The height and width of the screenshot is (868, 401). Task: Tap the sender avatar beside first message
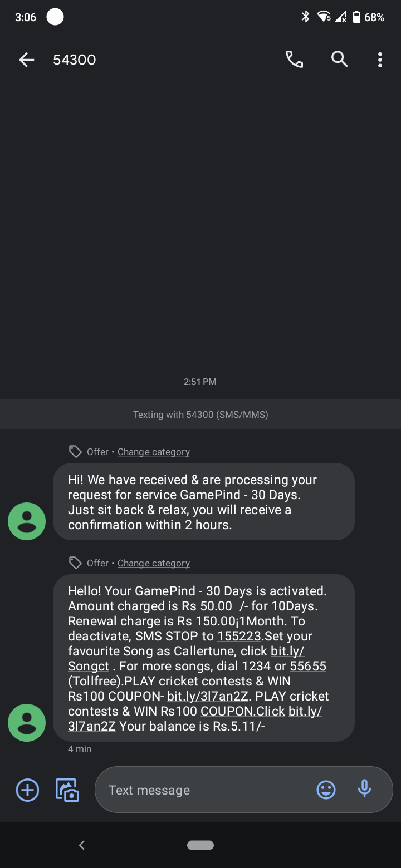[27, 521]
